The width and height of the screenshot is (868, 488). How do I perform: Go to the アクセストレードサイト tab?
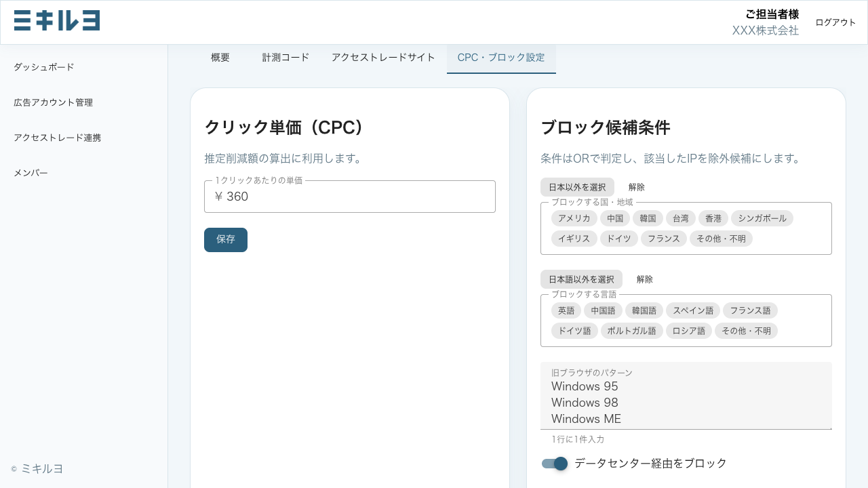point(383,58)
